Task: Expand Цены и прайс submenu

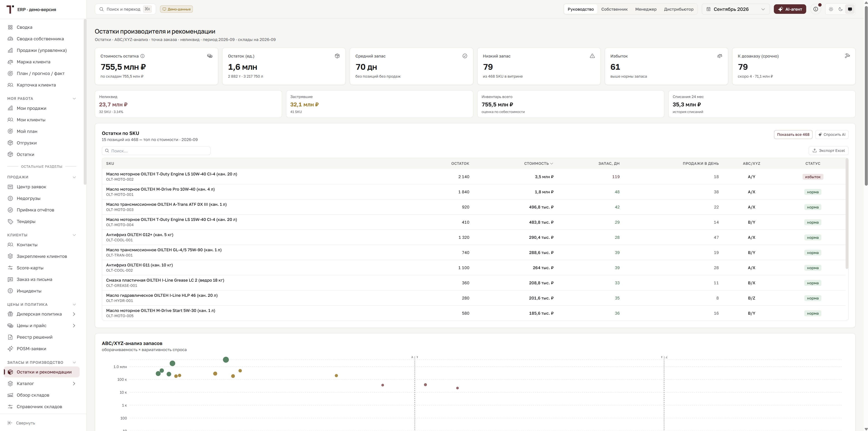Action: [x=74, y=326]
